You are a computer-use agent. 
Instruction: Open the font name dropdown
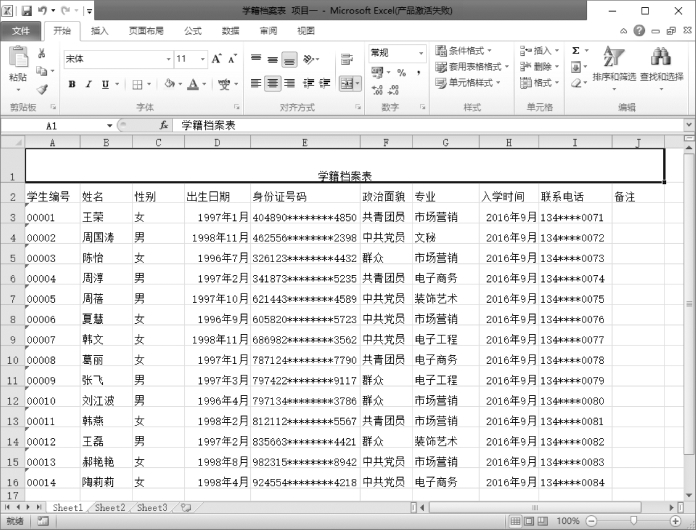168,59
